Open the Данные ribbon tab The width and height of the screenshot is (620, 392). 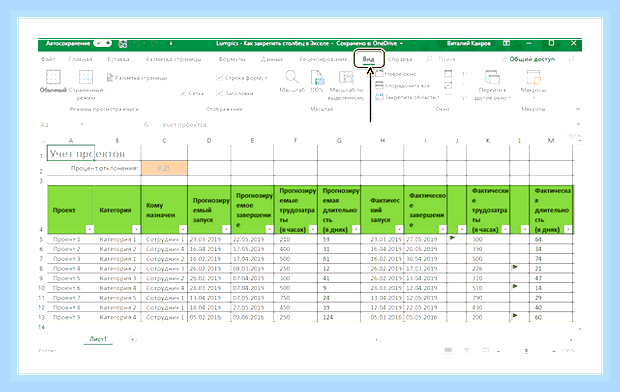point(272,59)
